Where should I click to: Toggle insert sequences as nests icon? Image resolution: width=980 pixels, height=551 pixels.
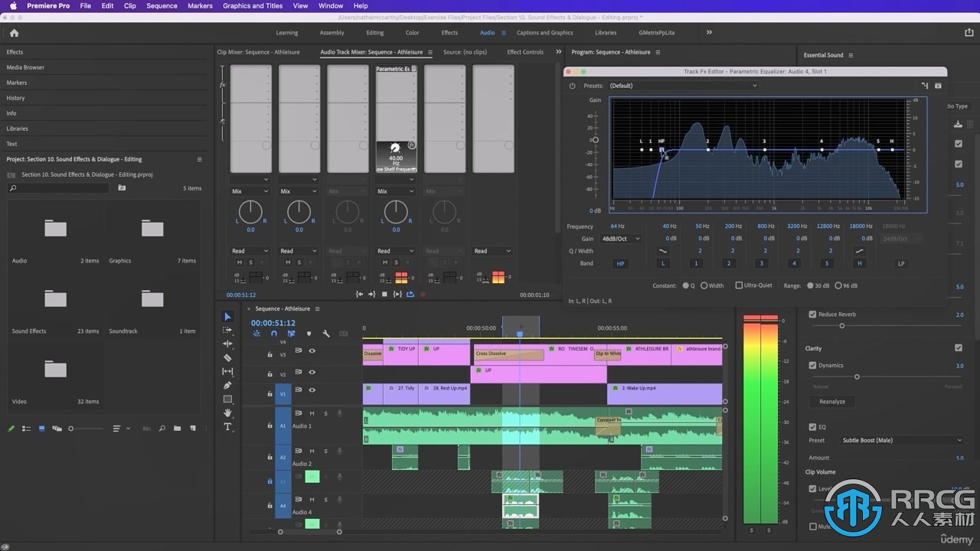pyautogui.click(x=256, y=334)
